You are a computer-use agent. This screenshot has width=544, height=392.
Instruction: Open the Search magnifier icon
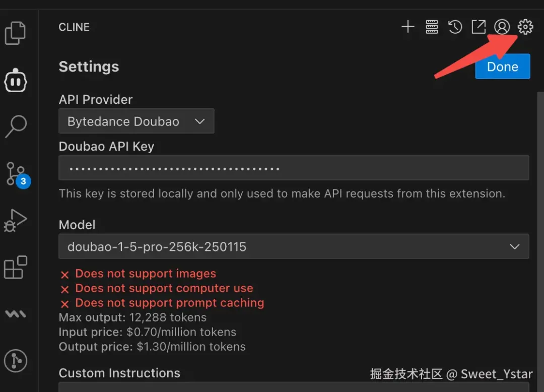tap(16, 126)
